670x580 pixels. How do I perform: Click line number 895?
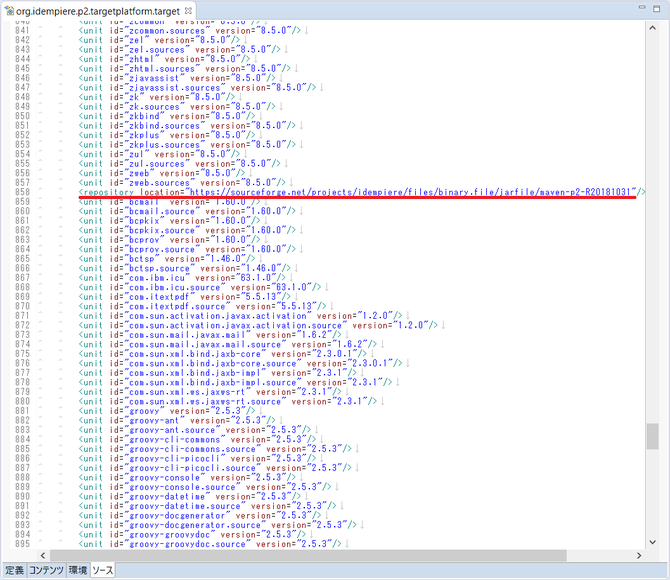[x=22, y=544]
